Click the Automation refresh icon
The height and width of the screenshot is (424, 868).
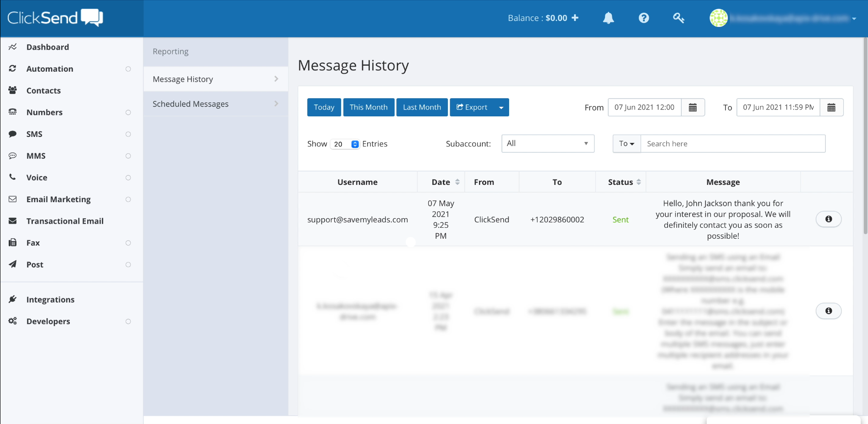(13, 68)
